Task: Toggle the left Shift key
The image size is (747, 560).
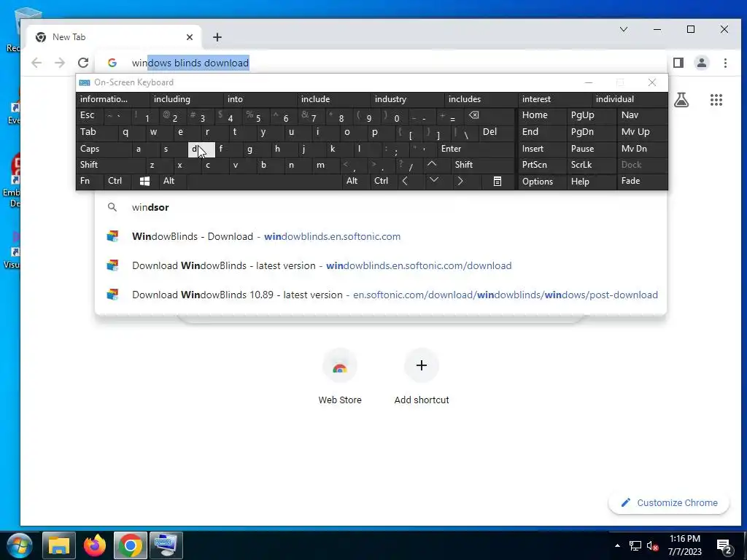Action: tap(110, 165)
